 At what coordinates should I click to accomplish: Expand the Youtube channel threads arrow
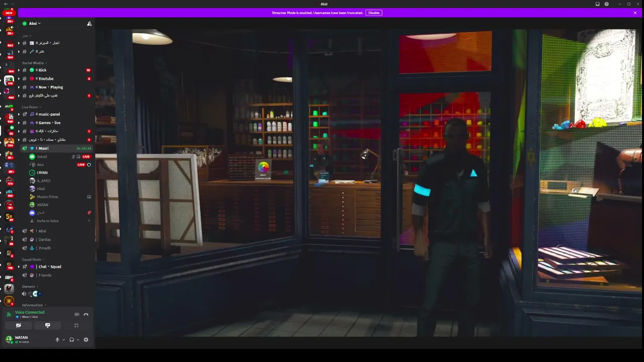tap(19, 79)
